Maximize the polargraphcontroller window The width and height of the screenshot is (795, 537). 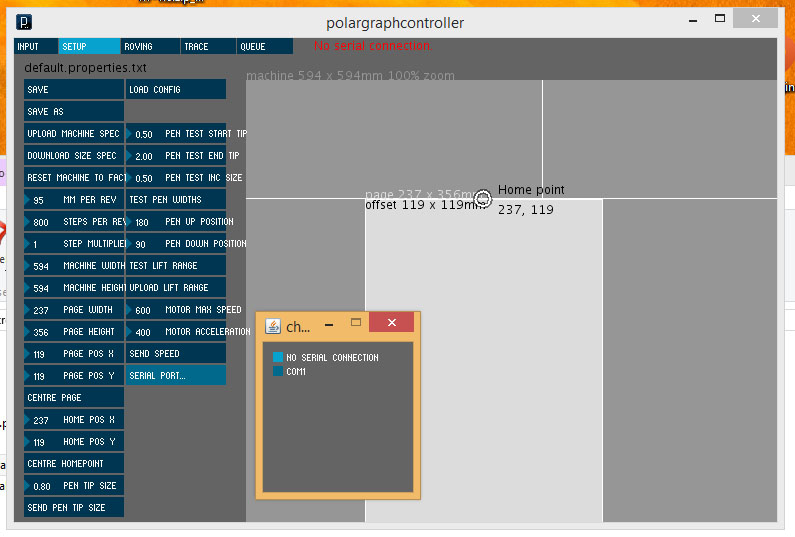(720, 18)
